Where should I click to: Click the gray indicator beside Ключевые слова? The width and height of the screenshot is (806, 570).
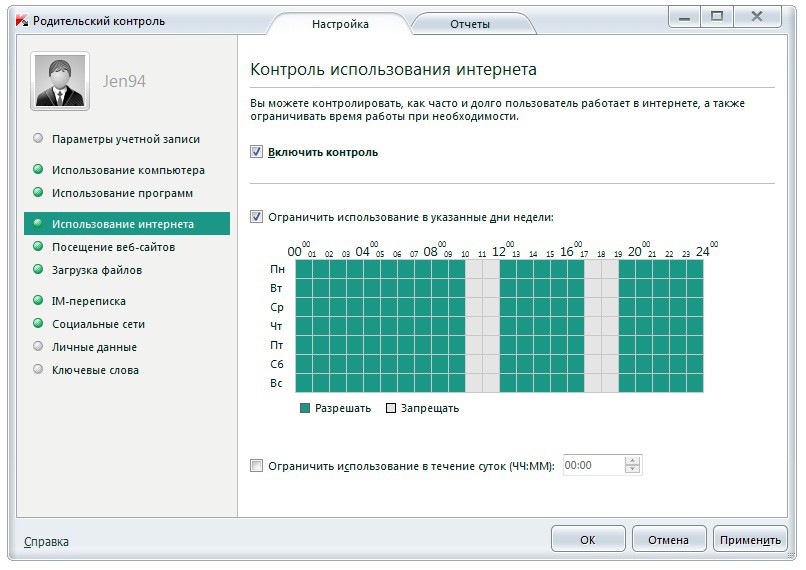(x=38, y=370)
